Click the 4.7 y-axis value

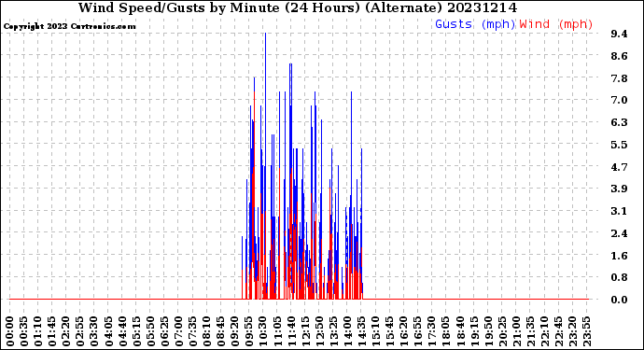click(619, 167)
